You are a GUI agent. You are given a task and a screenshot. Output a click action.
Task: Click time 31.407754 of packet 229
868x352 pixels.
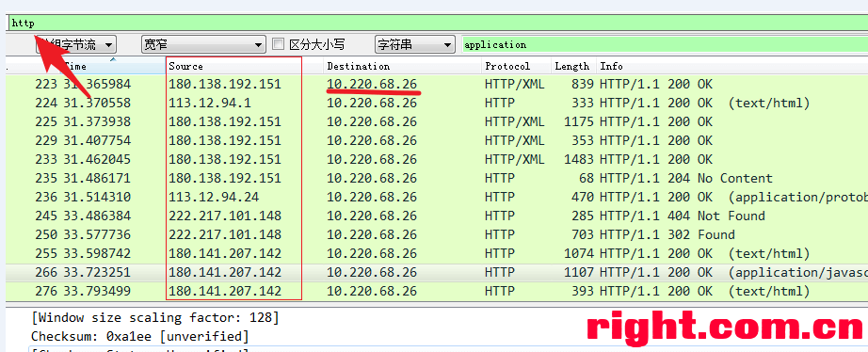[97, 140]
